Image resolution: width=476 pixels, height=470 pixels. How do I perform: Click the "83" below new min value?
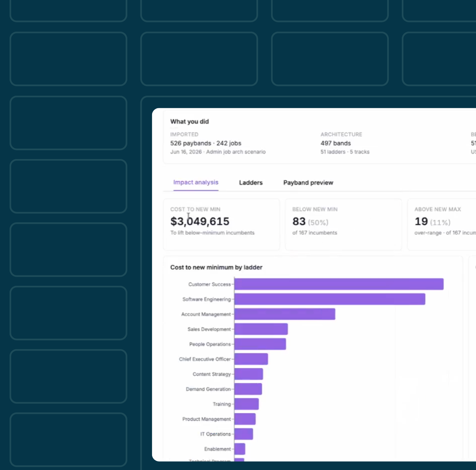pos(299,221)
